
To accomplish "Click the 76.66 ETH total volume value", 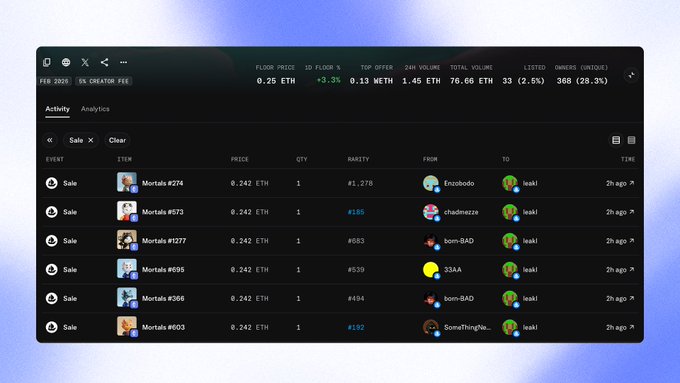I will pos(471,81).
